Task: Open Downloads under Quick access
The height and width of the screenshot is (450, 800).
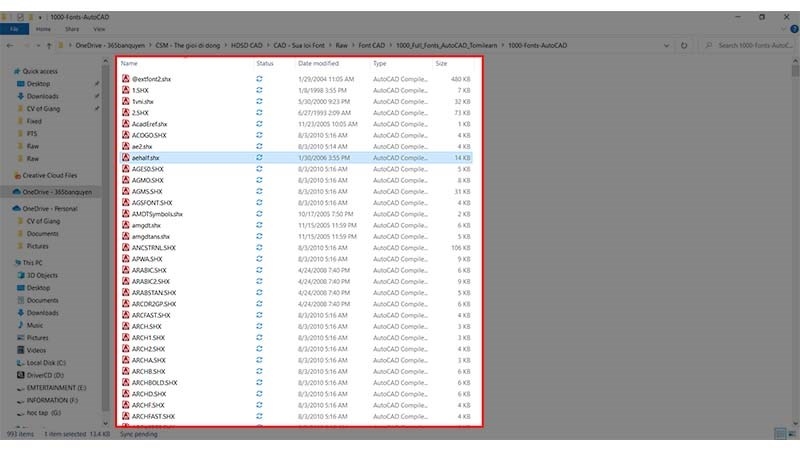Action: tap(42, 96)
